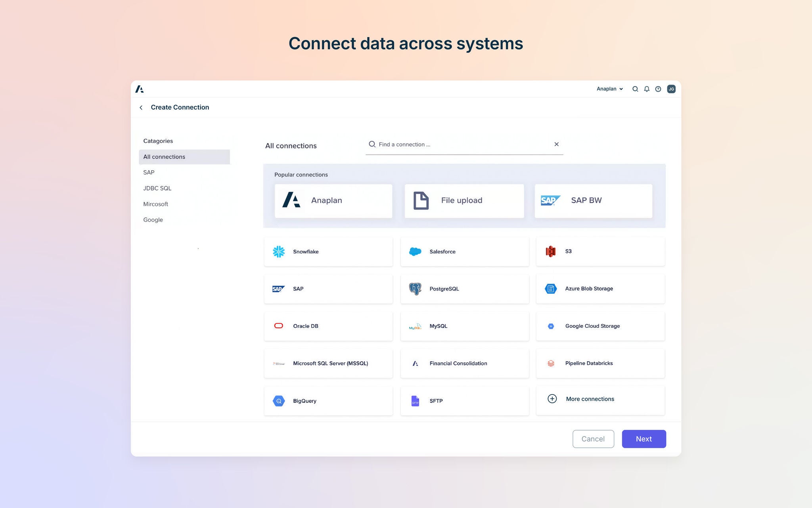Image resolution: width=812 pixels, height=508 pixels.
Task: Click the Microsoft SQL Server icon
Action: click(279, 364)
